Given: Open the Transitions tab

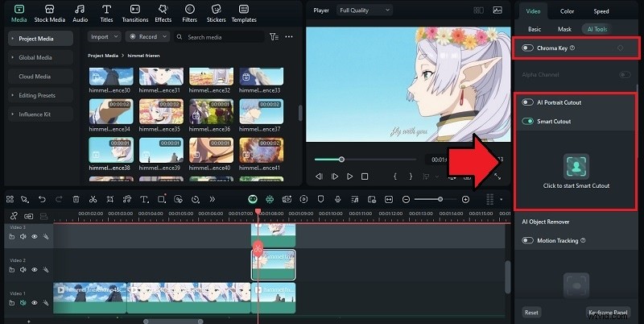Looking at the screenshot, I should click(x=134, y=14).
